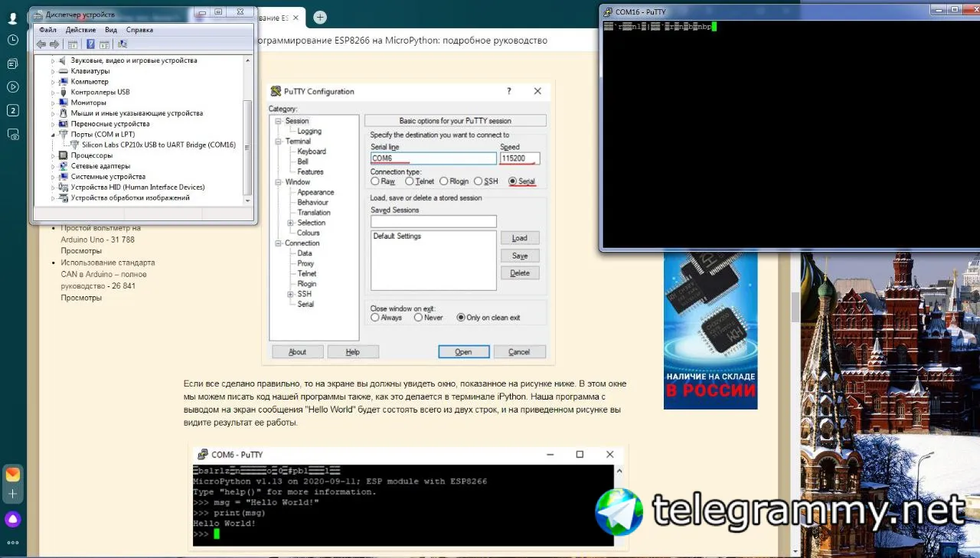This screenshot has height=558, width=980.
Task: Click the processor chip icon beside Процессоры
Action: click(x=64, y=155)
